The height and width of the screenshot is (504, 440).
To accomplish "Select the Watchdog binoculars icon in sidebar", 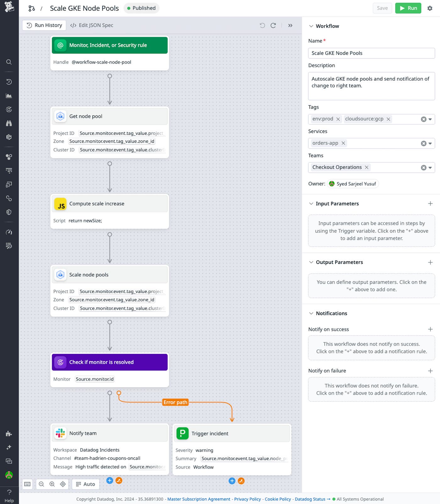I will tap(9, 123).
